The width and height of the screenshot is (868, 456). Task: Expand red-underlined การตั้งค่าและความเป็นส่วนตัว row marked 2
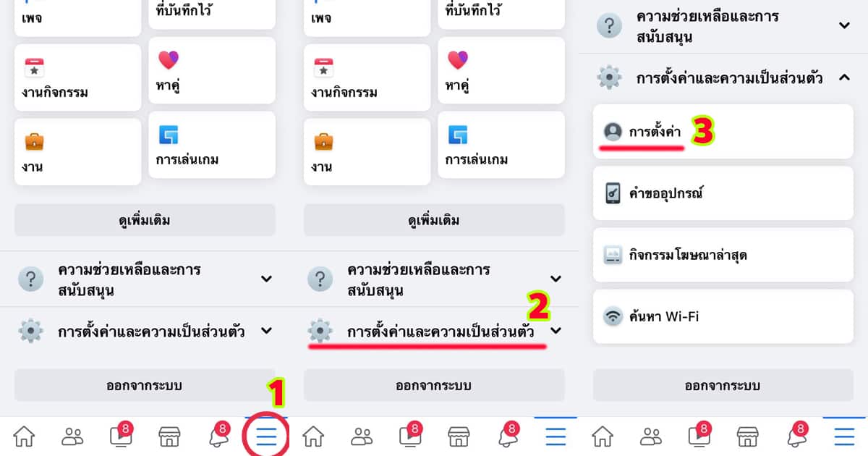pos(434,331)
